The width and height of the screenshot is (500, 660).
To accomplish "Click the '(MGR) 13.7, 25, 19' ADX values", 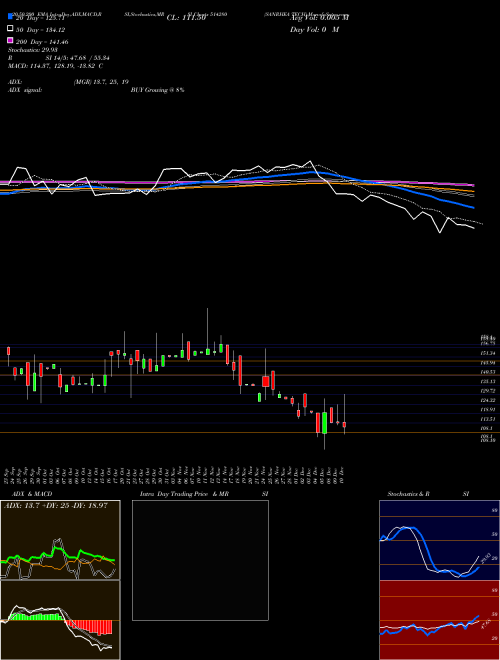I will (x=101, y=82).
